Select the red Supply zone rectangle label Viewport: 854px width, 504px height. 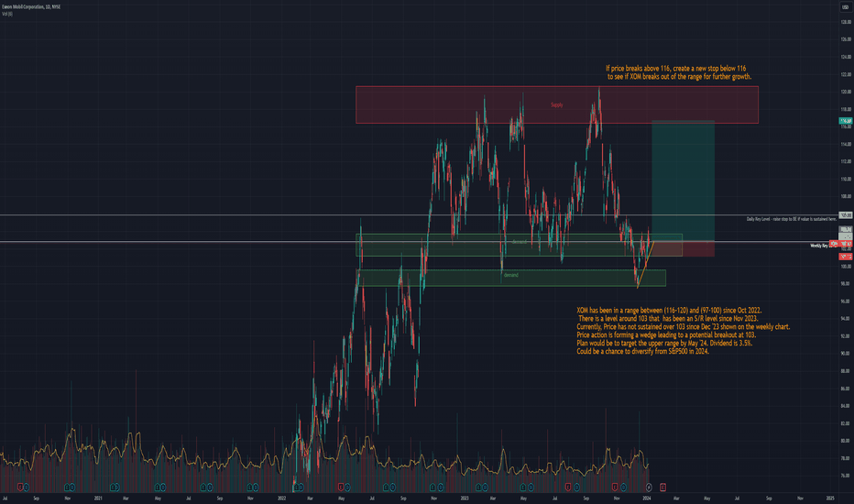[x=556, y=104]
